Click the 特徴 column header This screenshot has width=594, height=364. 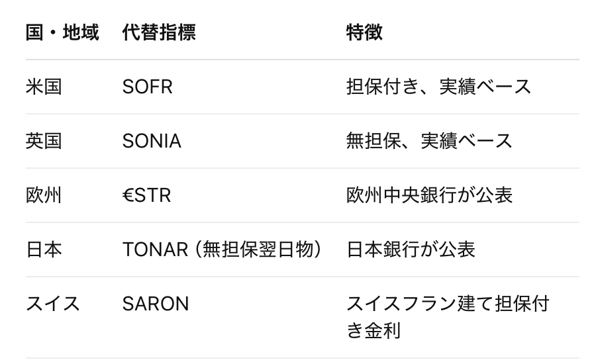pyautogui.click(x=364, y=32)
